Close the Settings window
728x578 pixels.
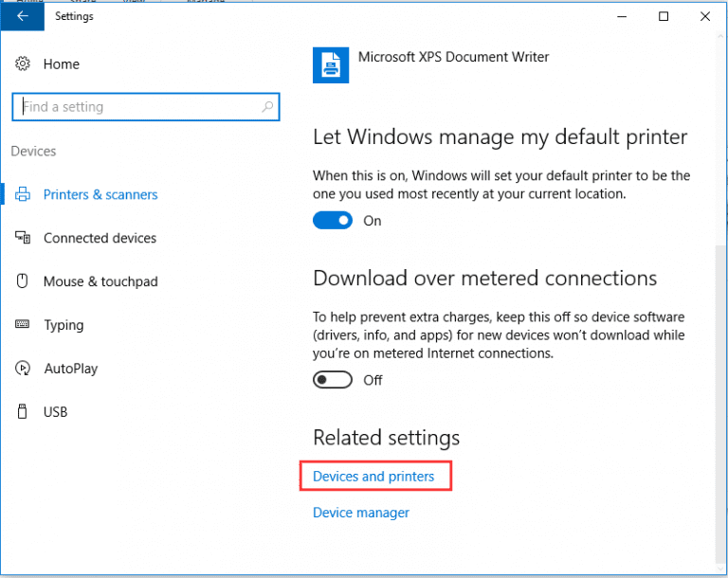[705, 16]
